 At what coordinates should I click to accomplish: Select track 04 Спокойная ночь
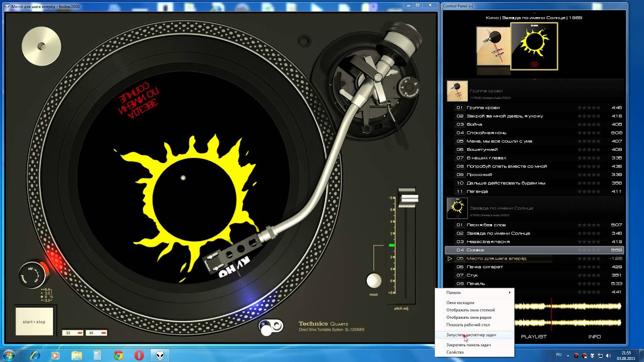click(x=535, y=133)
